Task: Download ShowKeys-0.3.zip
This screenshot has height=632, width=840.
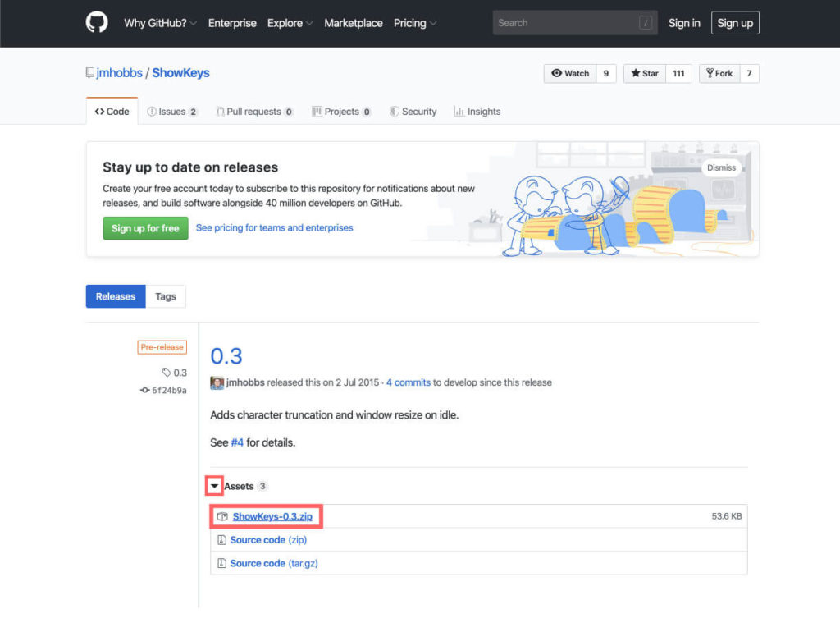Action: [272, 517]
